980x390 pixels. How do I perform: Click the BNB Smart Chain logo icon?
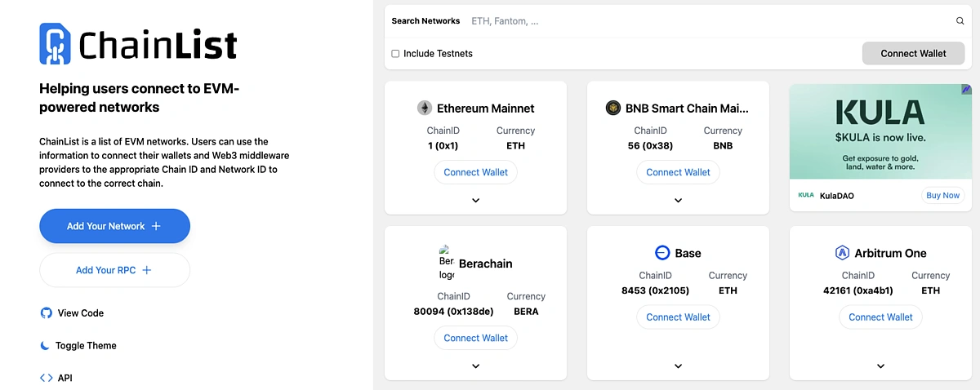[x=613, y=108]
